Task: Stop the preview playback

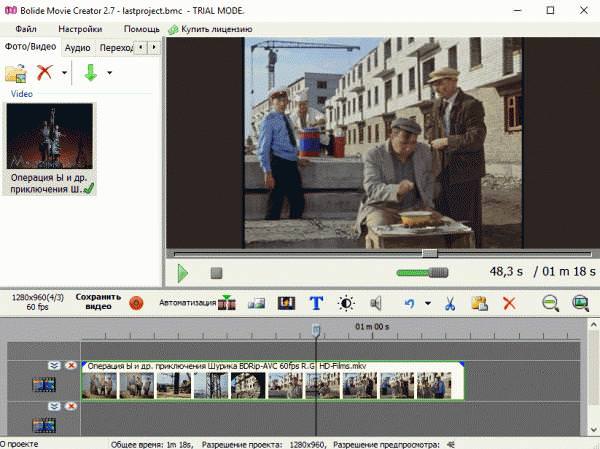Action: point(216,273)
